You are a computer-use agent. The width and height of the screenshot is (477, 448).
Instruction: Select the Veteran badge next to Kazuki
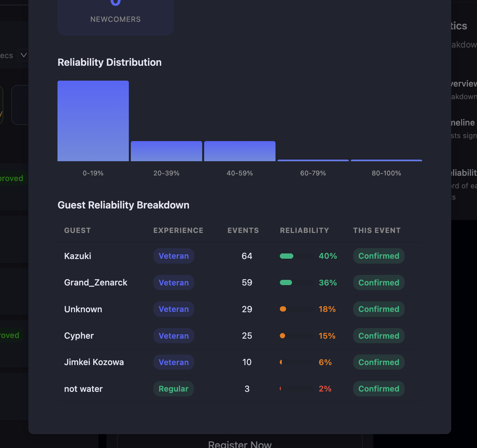point(173,256)
